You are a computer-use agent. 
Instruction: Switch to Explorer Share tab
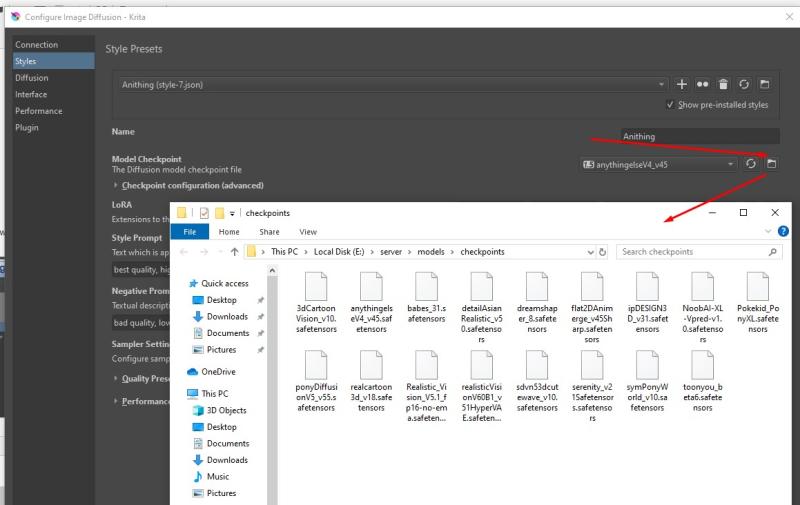269,232
